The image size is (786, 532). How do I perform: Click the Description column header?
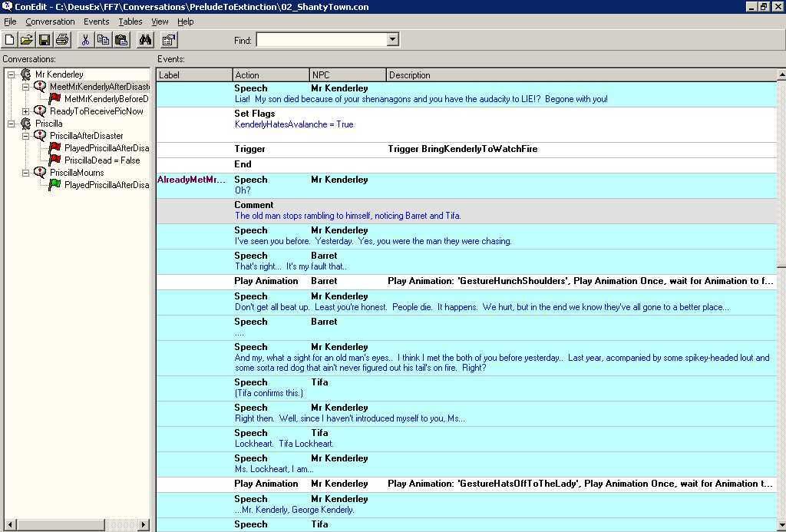point(582,75)
